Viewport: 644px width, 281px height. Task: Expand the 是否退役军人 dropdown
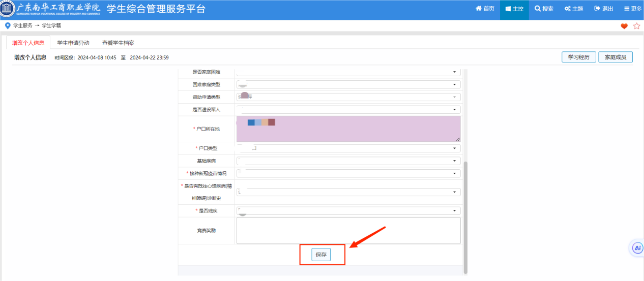(454, 109)
